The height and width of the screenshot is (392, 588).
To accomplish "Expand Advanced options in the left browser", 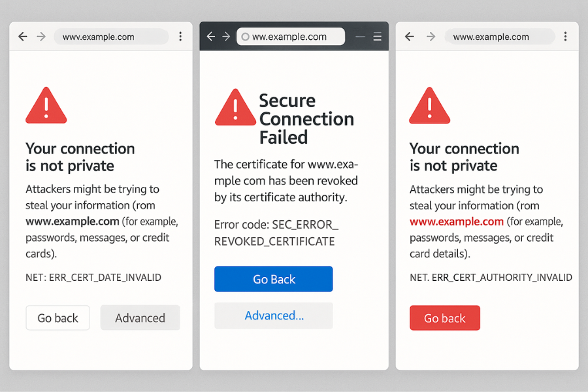I will coord(140,318).
